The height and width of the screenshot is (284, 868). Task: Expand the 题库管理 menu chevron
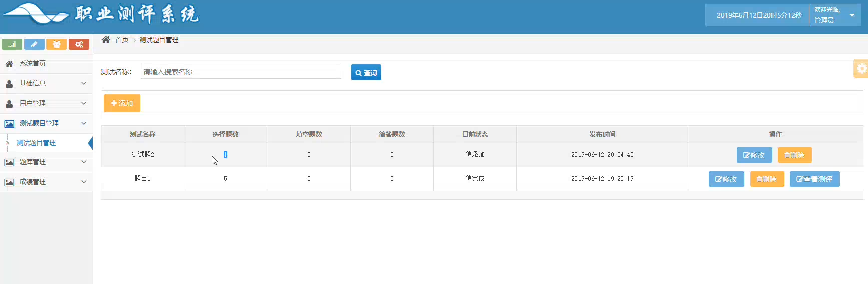point(84,162)
